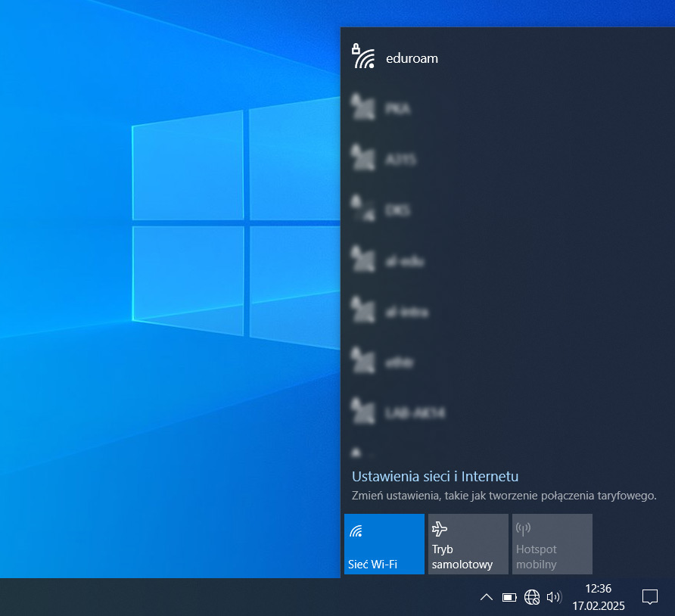Open the battery status icon in system tray
Image resolution: width=675 pixels, height=616 pixels.
pyautogui.click(x=509, y=597)
